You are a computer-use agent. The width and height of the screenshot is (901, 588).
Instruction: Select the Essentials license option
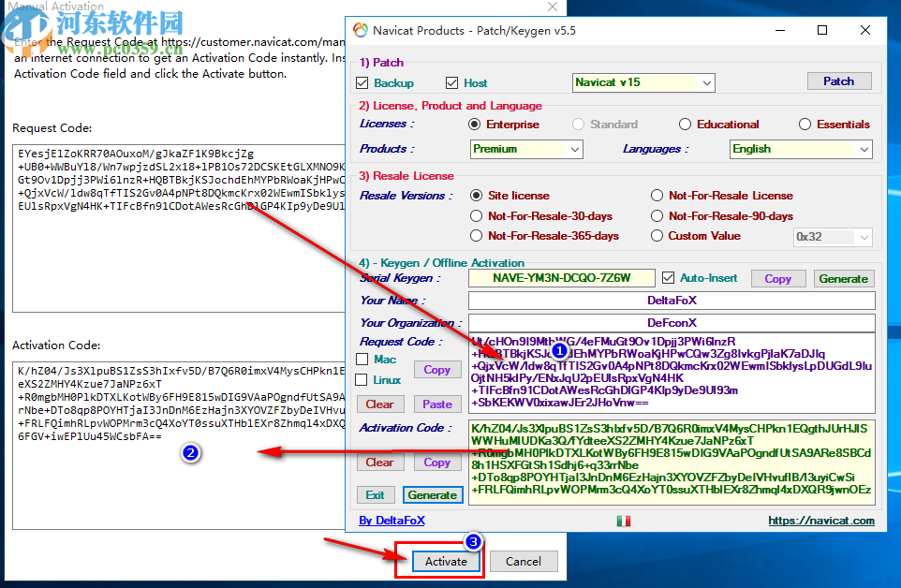(x=805, y=125)
